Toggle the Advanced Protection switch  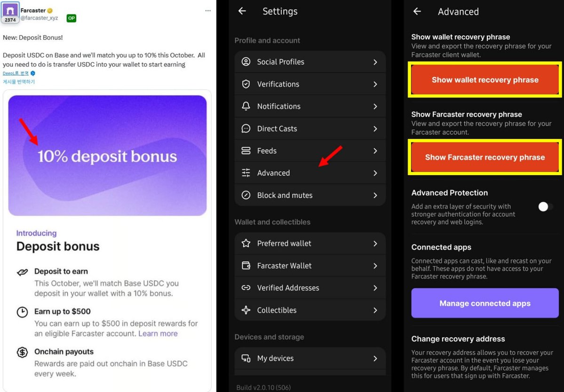[545, 207]
